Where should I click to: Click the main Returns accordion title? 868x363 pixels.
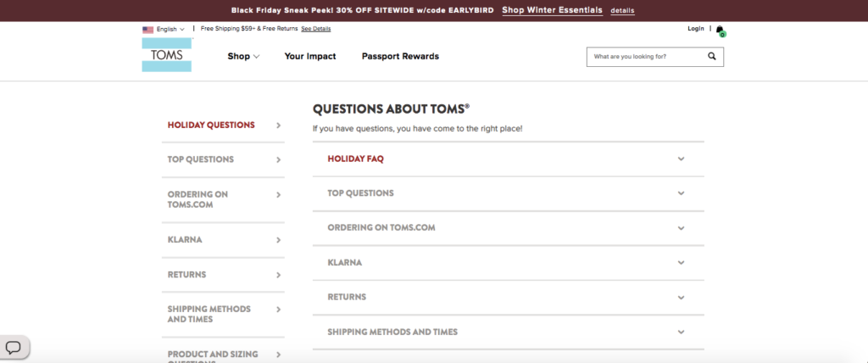click(x=347, y=297)
